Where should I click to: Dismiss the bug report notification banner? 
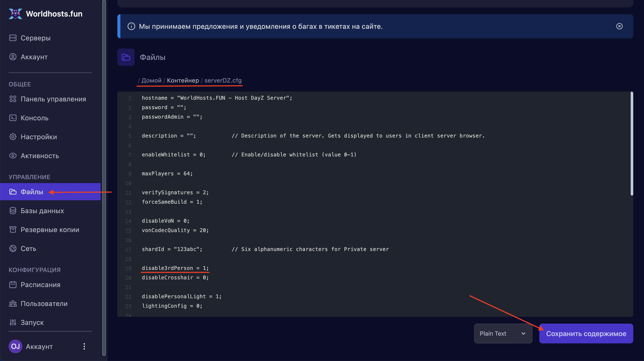(x=619, y=26)
